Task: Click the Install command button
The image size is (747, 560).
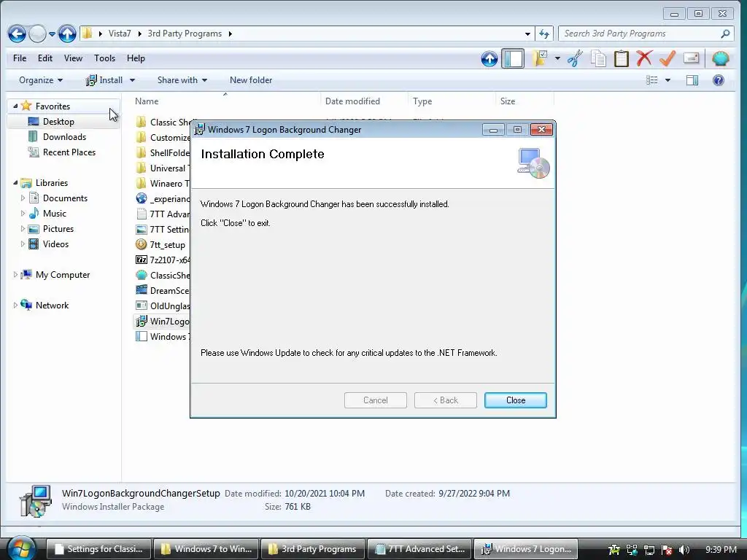Action: 104,80
